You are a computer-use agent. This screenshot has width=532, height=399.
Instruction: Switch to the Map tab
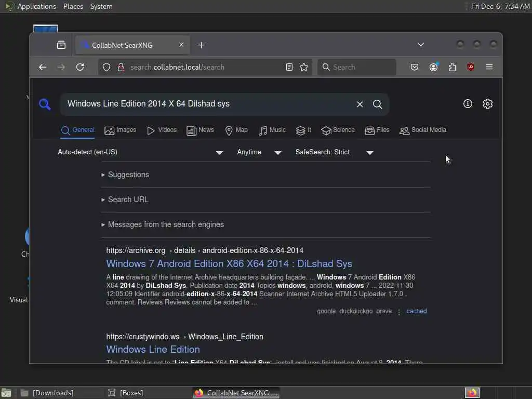[x=236, y=130]
